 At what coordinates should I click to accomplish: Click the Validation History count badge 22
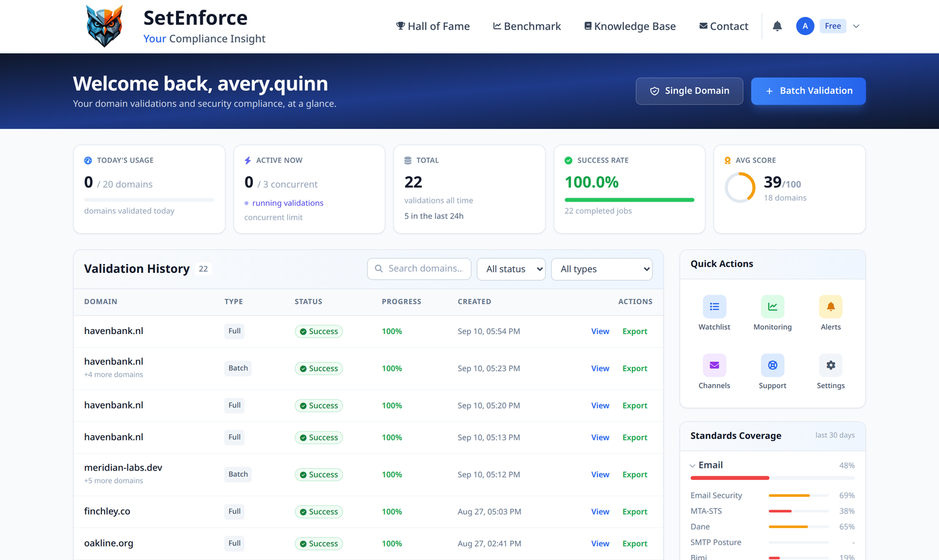(203, 269)
